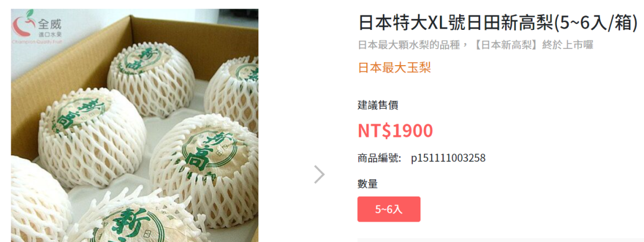Open the main pear box product photo
This screenshot has height=242, width=644.
[x=135, y=125]
